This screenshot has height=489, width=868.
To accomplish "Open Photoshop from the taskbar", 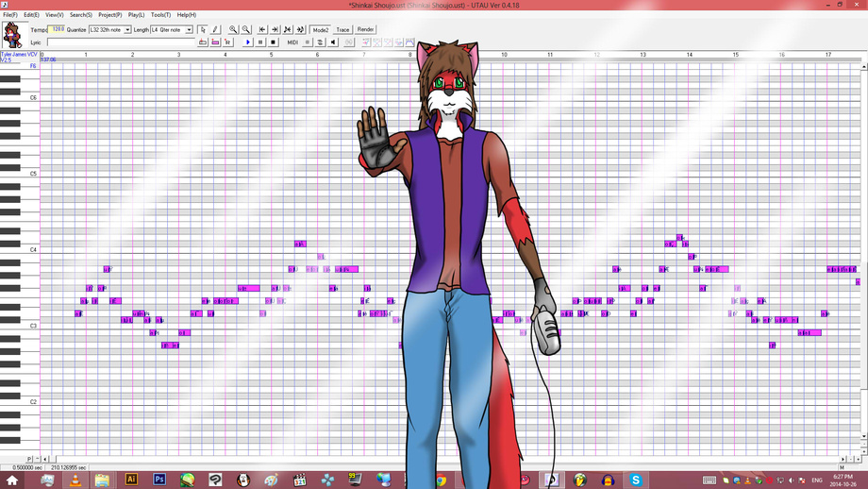I will point(159,481).
